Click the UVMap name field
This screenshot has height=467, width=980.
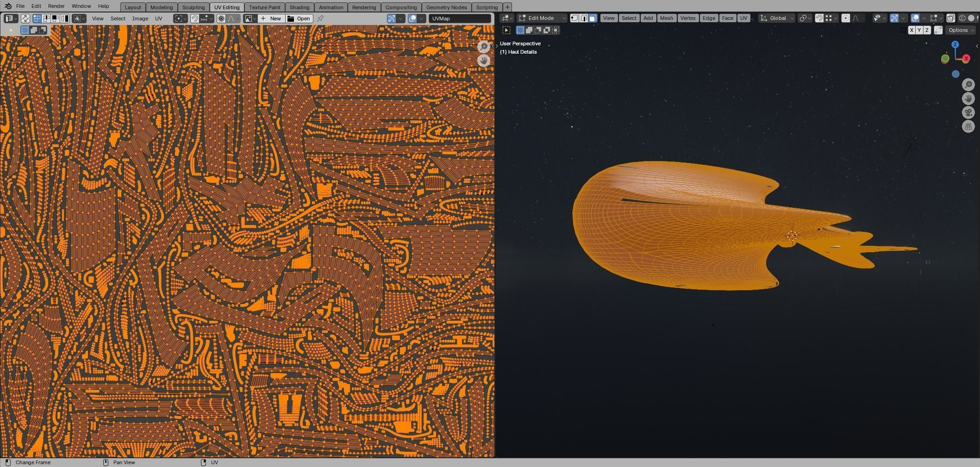[460, 19]
